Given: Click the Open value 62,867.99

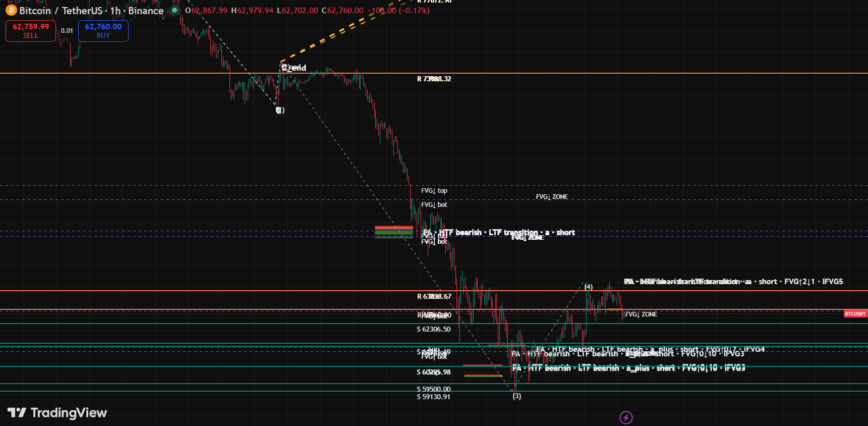Looking at the screenshot, I should pos(209,11).
